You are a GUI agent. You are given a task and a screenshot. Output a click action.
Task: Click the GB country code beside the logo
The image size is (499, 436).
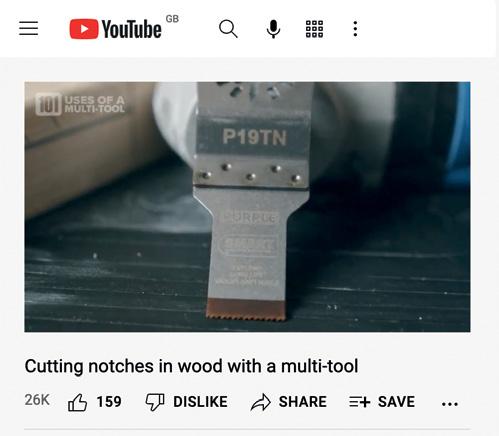click(x=172, y=19)
